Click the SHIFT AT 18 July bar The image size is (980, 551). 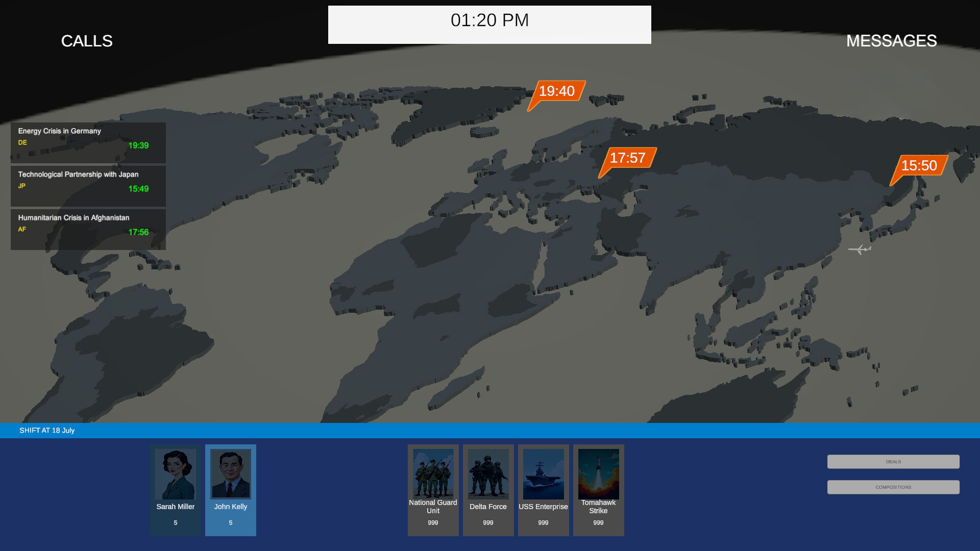[x=47, y=430]
